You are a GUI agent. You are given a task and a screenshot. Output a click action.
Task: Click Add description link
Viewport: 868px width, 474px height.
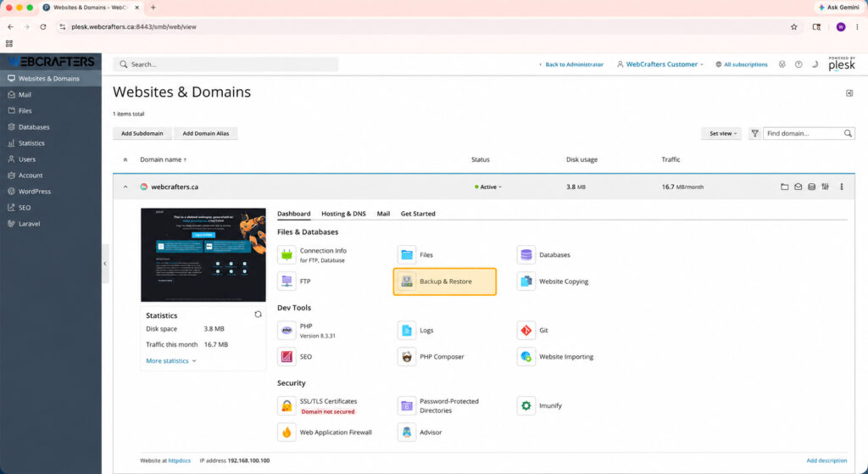(826, 460)
